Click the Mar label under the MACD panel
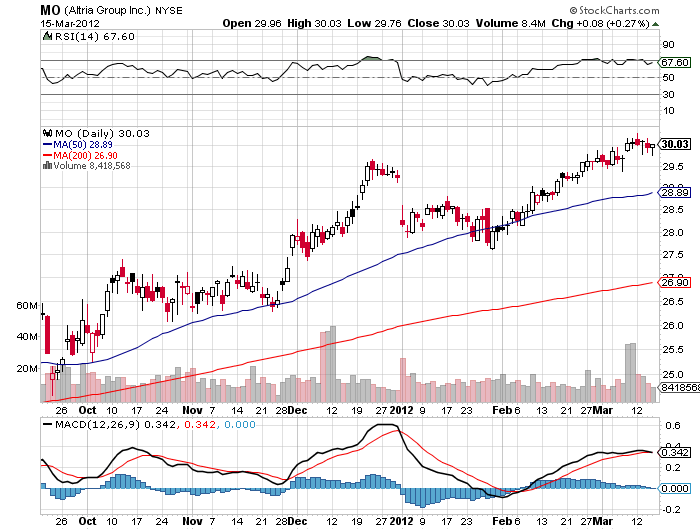This screenshot has width=700, height=530. [x=603, y=521]
